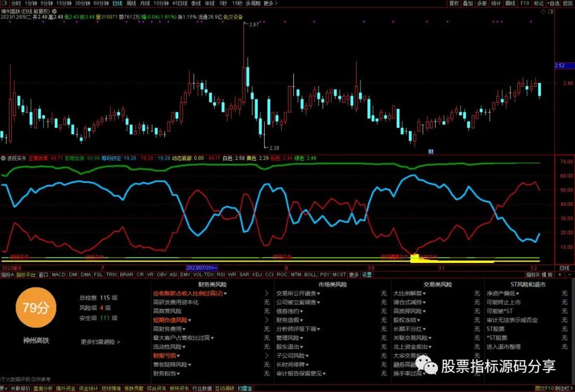The width and height of the screenshot is (575, 392).
Task: Click the minus zoom button at chart bottom-right
Action: 570,274
